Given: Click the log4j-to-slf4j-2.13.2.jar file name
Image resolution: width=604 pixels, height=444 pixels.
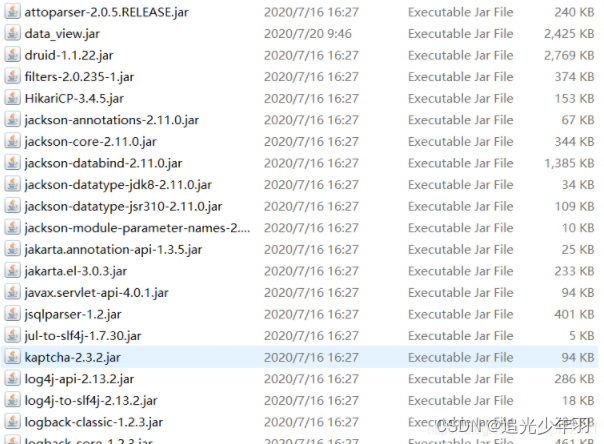Looking at the screenshot, I should [91, 400].
